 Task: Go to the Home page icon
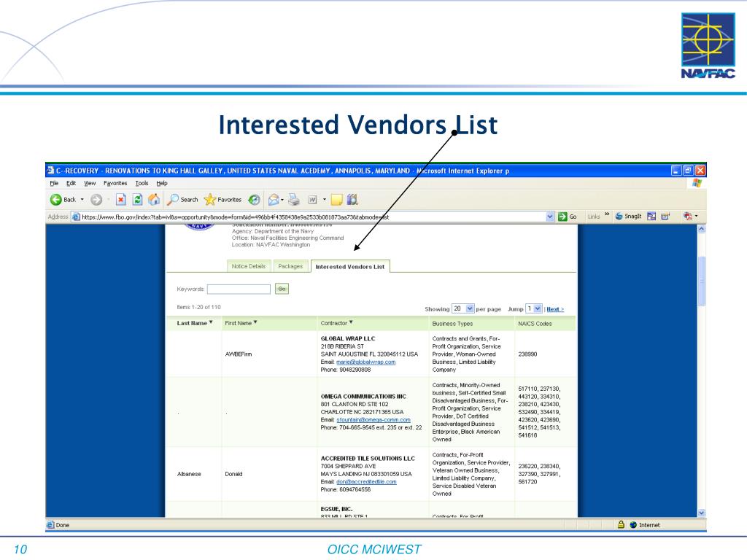[154, 200]
